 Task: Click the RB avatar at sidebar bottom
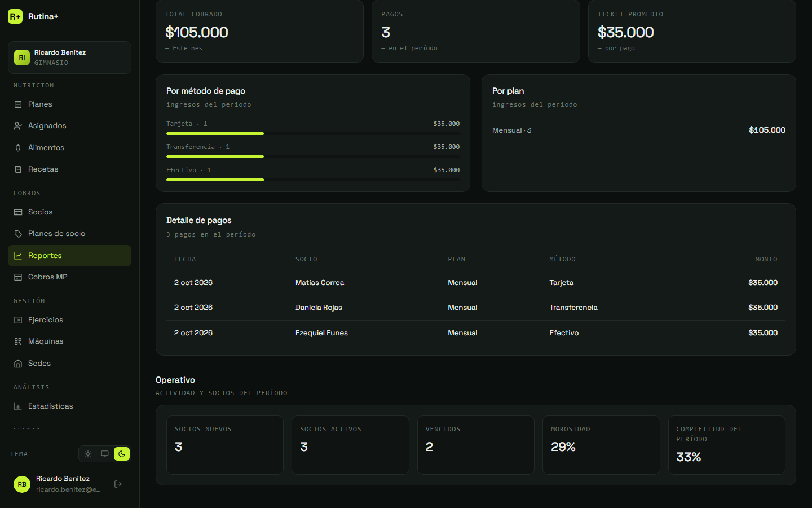22,484
